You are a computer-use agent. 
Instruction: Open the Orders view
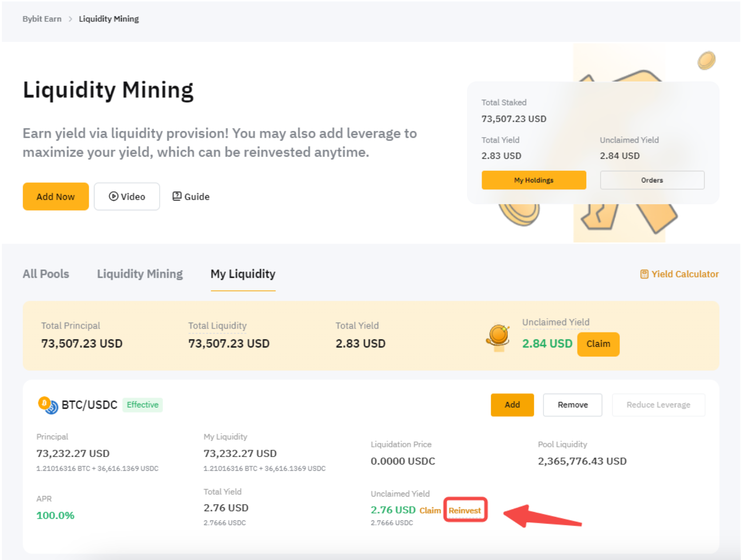(651, 180)
